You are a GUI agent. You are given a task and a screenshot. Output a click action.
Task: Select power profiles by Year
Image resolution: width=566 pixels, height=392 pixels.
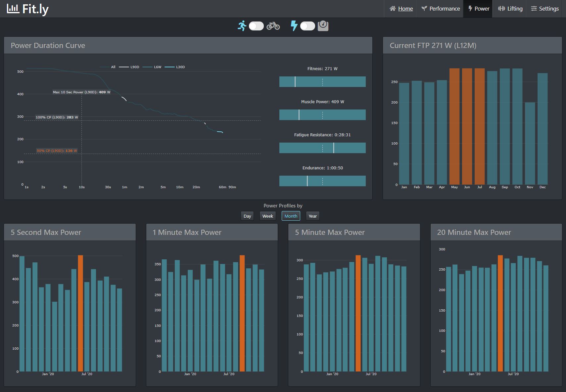[313, 216]
